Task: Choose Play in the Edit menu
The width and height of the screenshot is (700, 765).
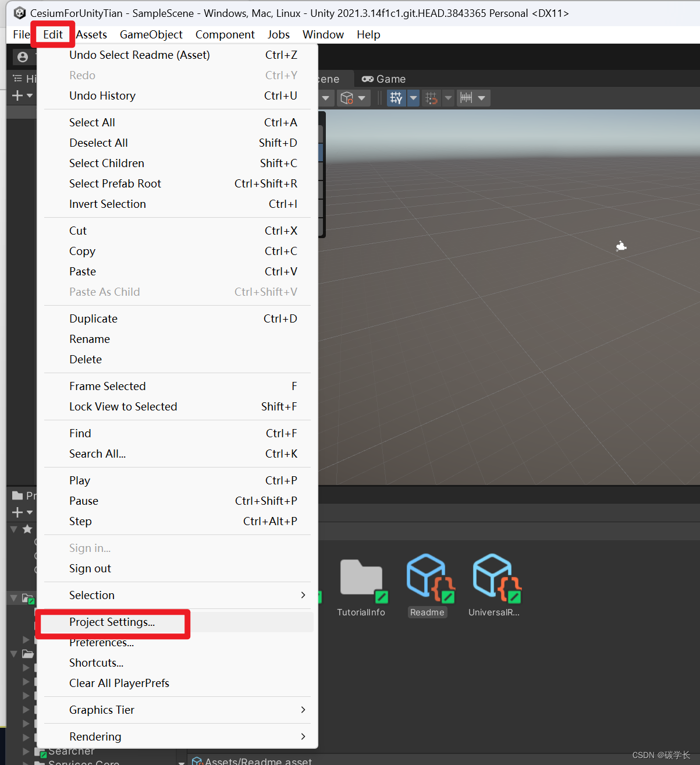Action: point(177,480)
